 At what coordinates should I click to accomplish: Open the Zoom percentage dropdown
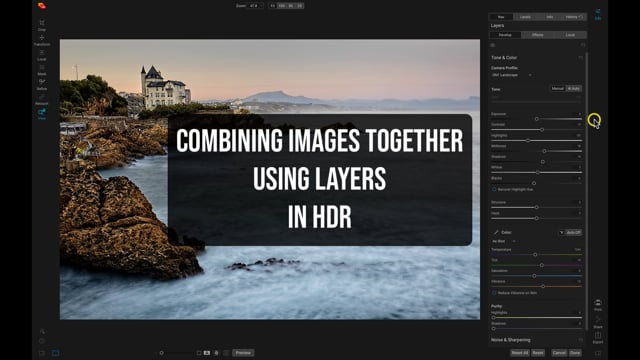(255, 6)
